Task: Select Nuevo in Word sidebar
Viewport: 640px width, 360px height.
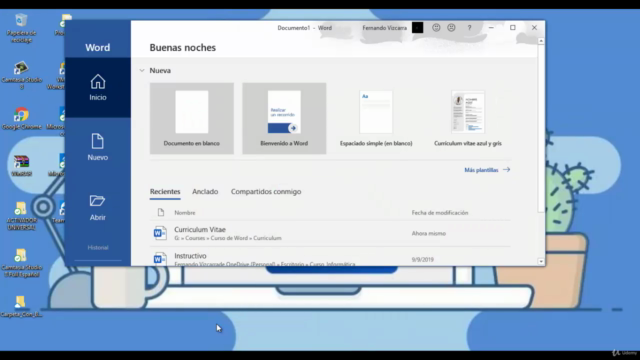Action: (x=98, y=147)
